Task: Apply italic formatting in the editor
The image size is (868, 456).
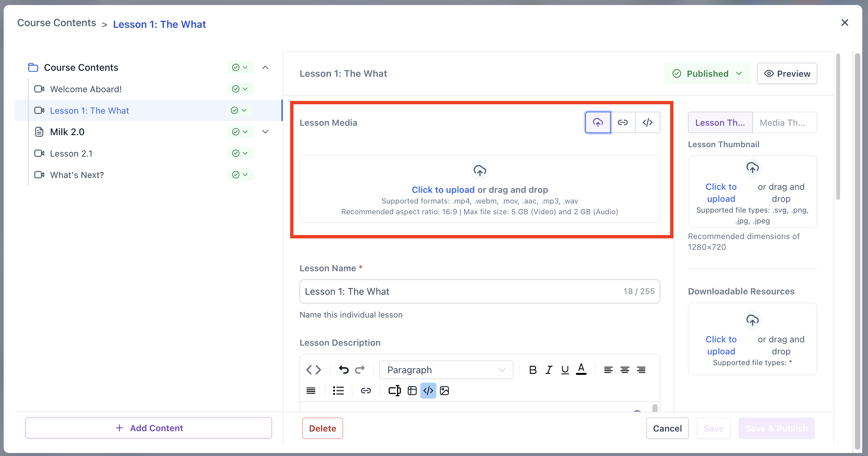Action: point(549,370)
